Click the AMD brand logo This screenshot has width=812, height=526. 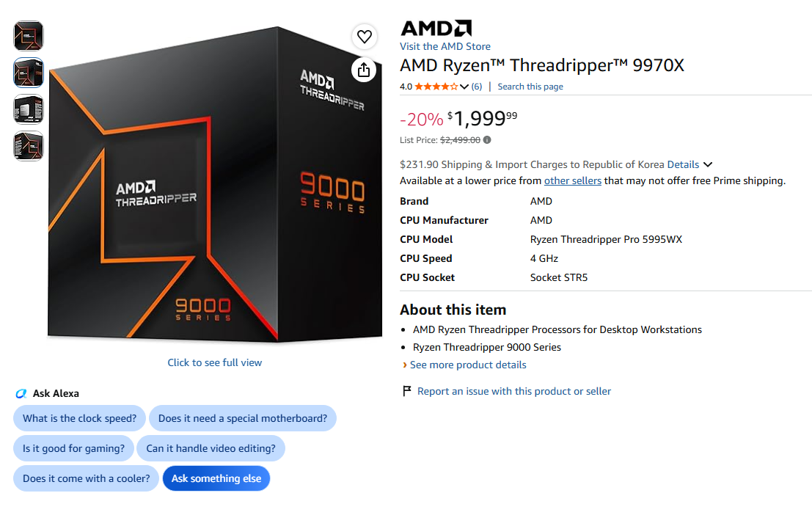pyautogui.click(x=436, y=28)
